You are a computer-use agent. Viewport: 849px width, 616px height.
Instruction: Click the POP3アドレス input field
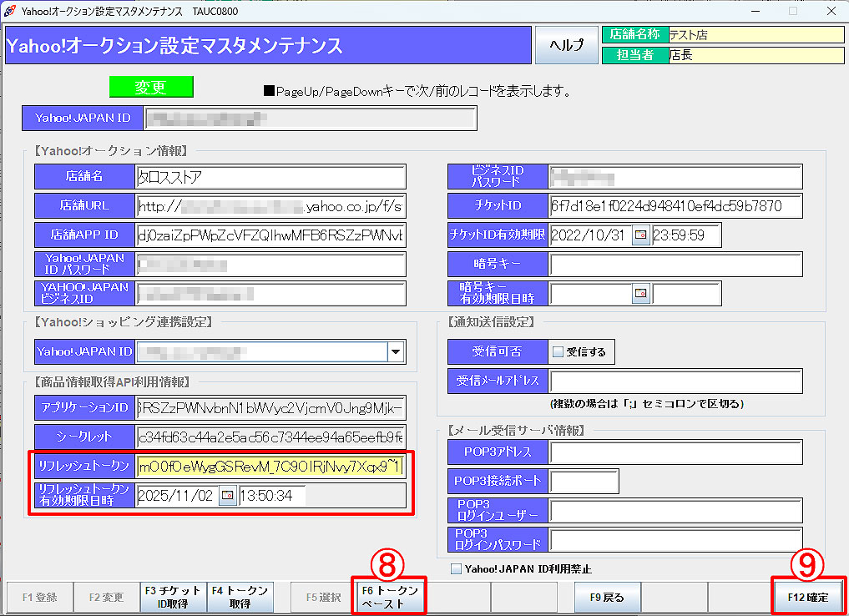[x=675, y=452]
